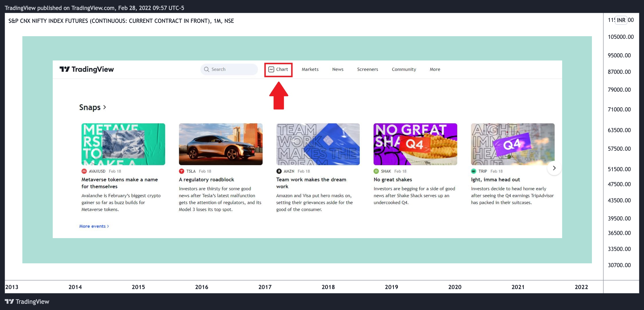Open the Chart menu item
The image size is (644, 310).
point(278,69)
